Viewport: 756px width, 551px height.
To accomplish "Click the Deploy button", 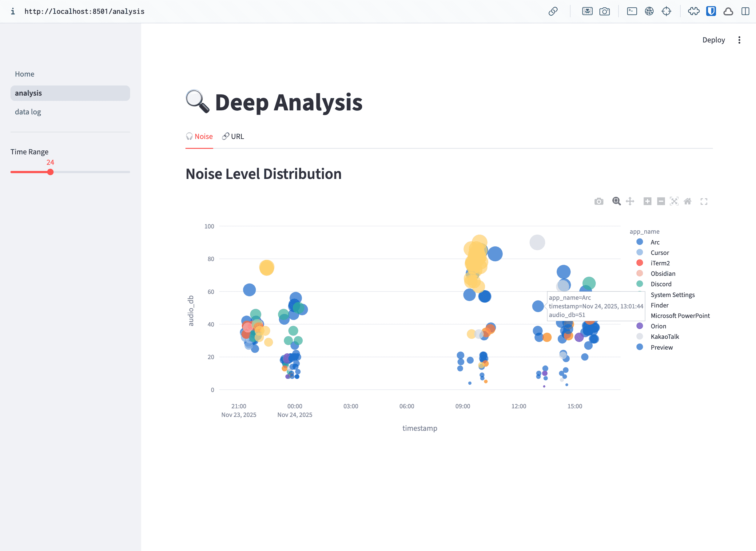I will (x=713, y=40).
